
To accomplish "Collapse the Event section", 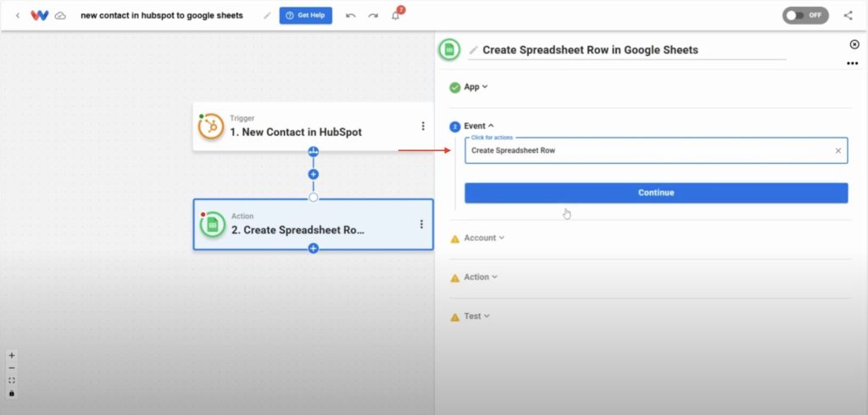I will click(479, 126).
